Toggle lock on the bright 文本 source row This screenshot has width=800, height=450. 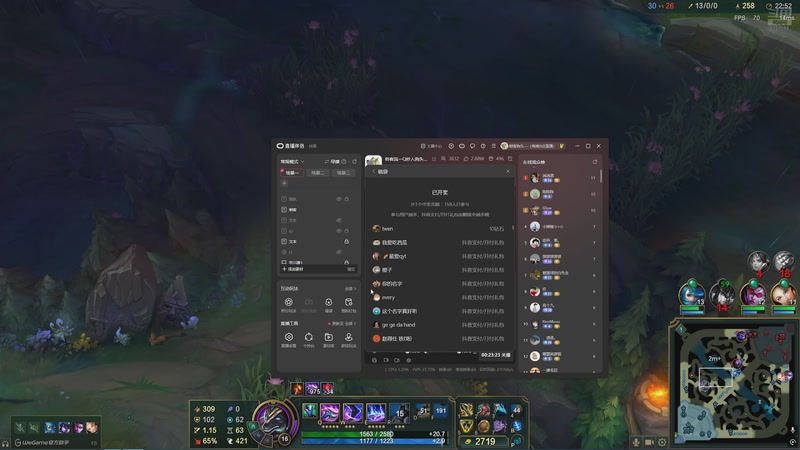[347, 241]
